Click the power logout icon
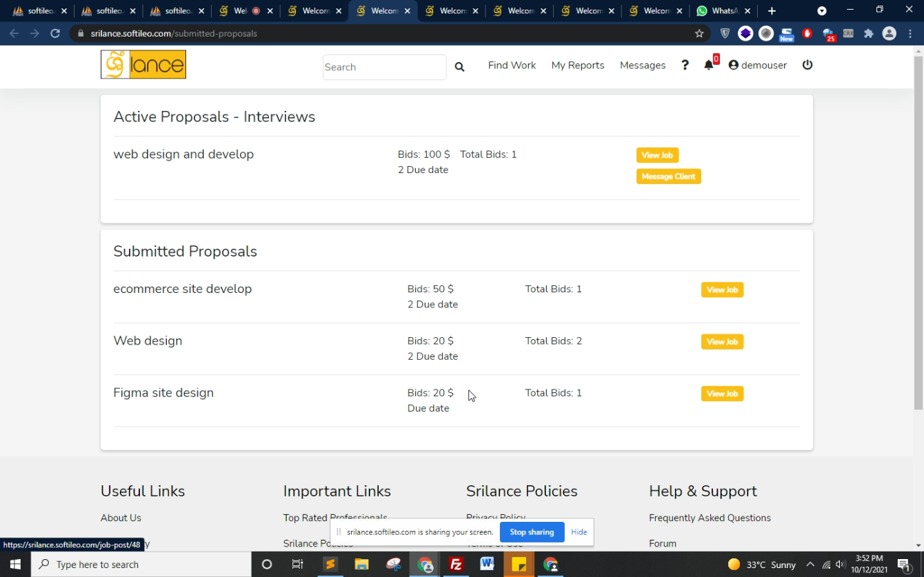 coord(807,65)
